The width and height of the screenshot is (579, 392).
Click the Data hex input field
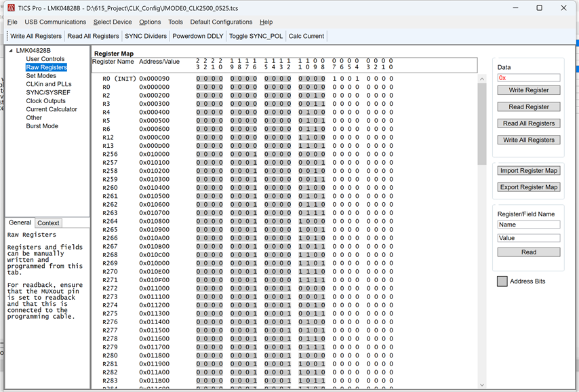528,77
